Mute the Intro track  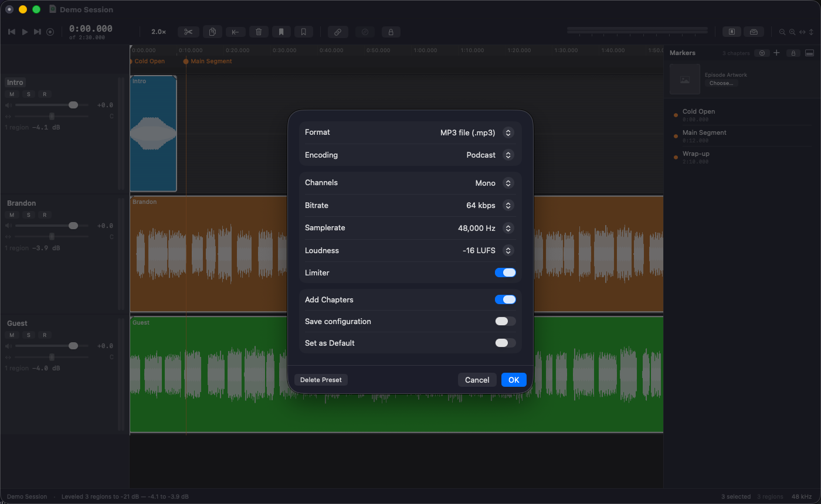(x=12, y=94)
